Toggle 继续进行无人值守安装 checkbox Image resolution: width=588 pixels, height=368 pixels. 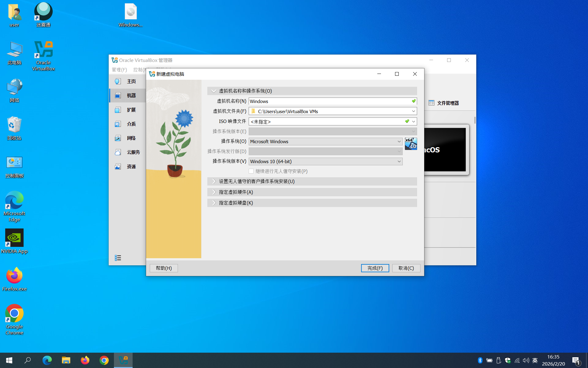251,171
